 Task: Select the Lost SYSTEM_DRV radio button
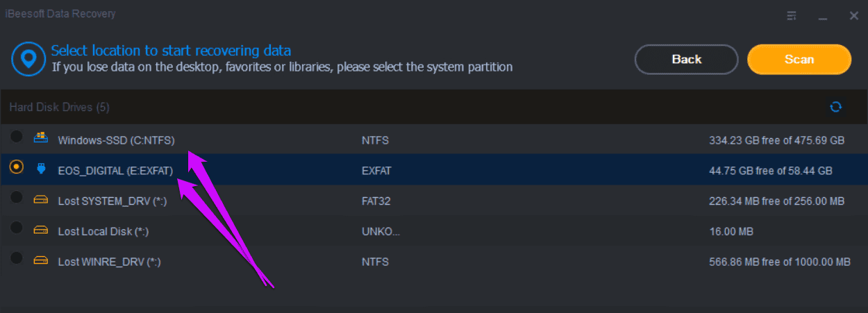(x=17, y=198)
